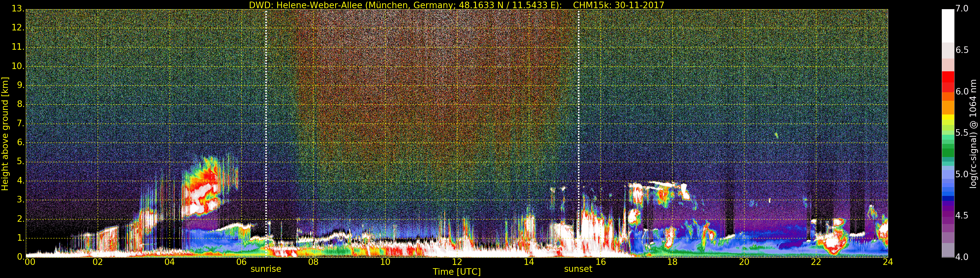This screenshot has width=980, height=278.
Task: Click the time-axis tick label '22'
Action: (816, 262)
